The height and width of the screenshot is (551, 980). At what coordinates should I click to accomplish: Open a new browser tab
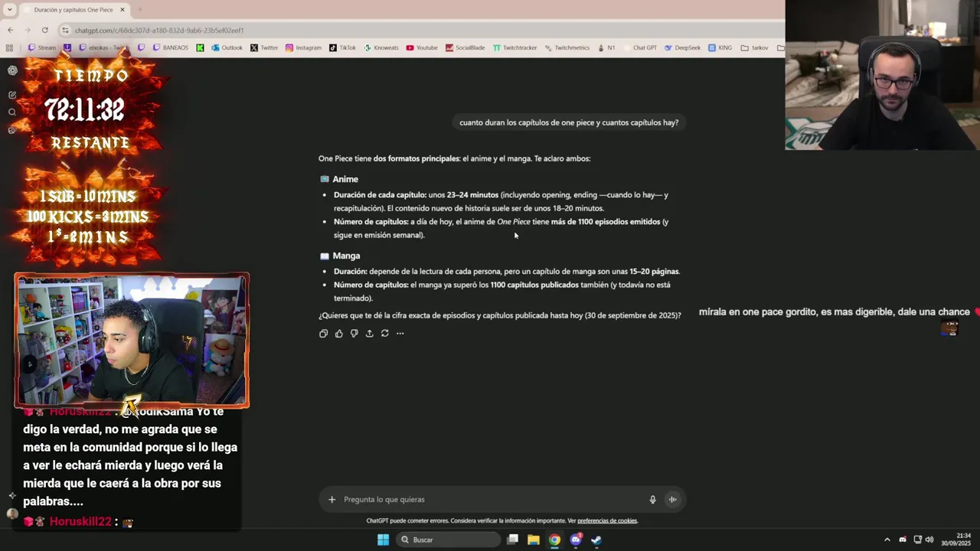[x=139, y=10]
